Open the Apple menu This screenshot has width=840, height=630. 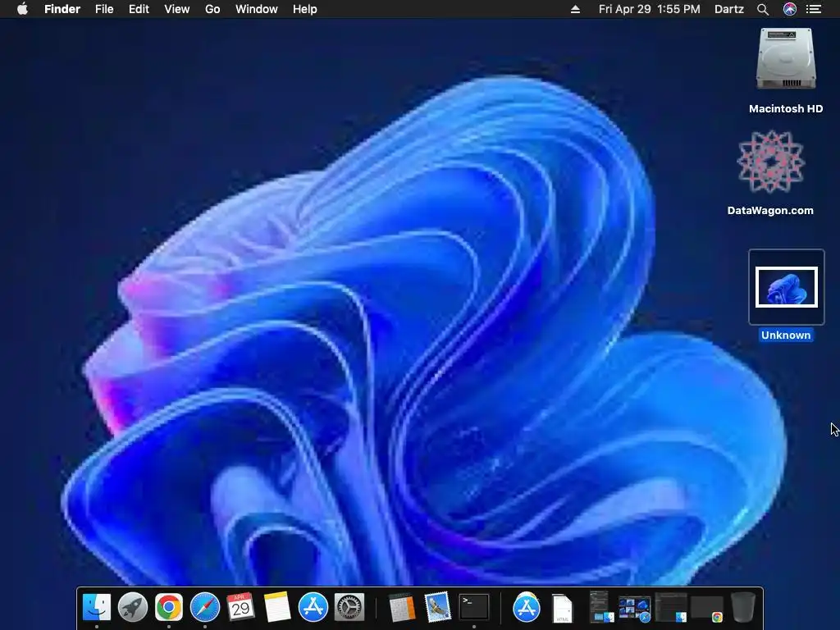pyautogui.click(x=22, y=9)
